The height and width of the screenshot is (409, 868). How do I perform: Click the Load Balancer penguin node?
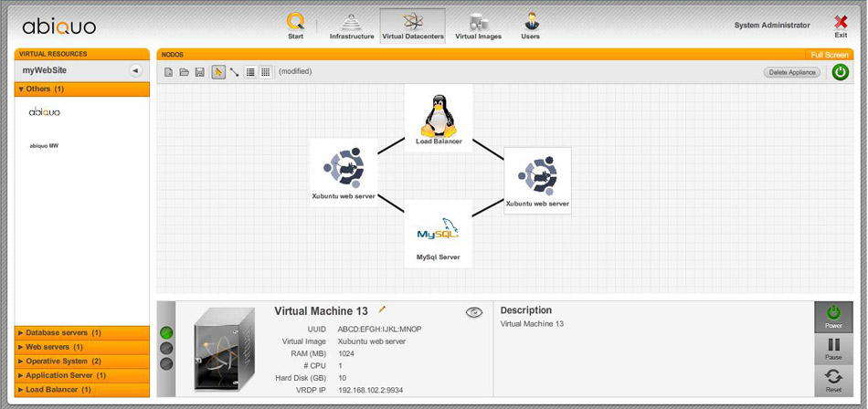pyautogui.click(x=439, y=116)
